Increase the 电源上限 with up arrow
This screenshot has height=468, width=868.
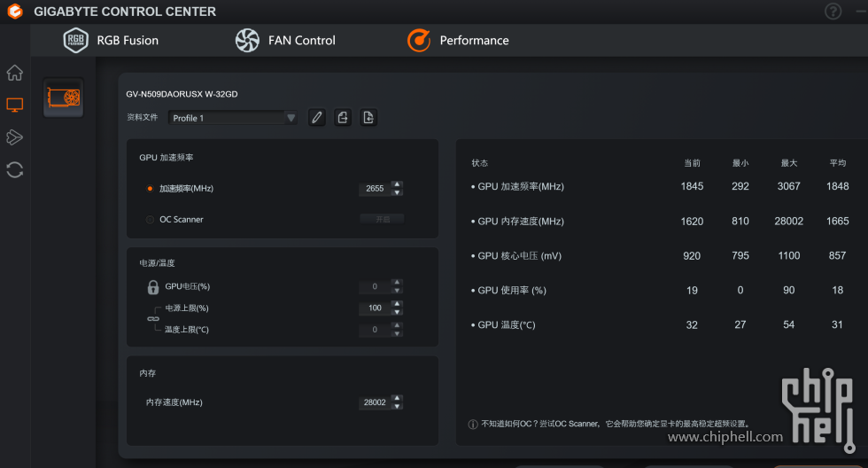coord(397,304)
